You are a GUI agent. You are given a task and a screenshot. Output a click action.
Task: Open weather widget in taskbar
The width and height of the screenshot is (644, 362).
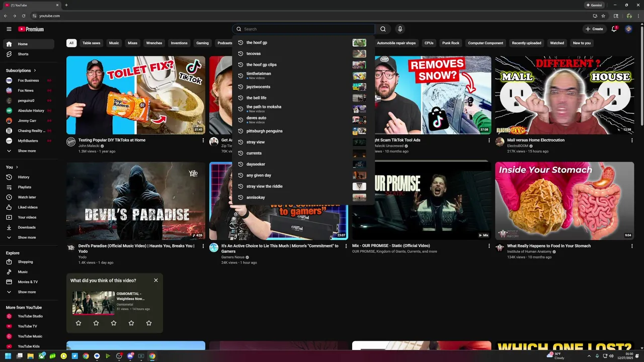pos(555,356)
